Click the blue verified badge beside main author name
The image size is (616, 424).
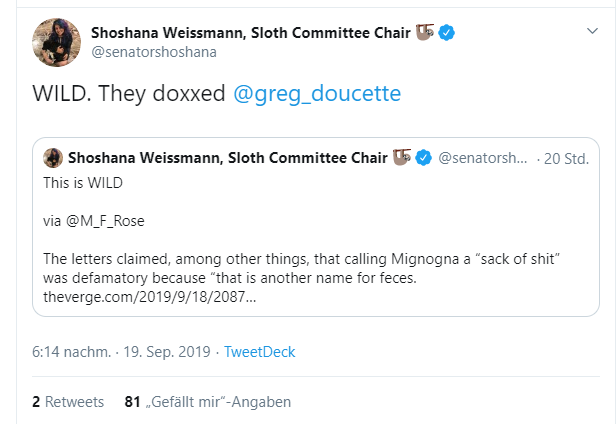click(x=447, y=33)
